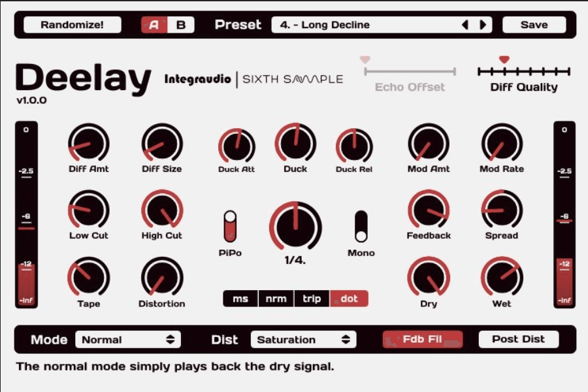Click the v1.0.0 version label
The image size is (588, 392).
point(31,100)
